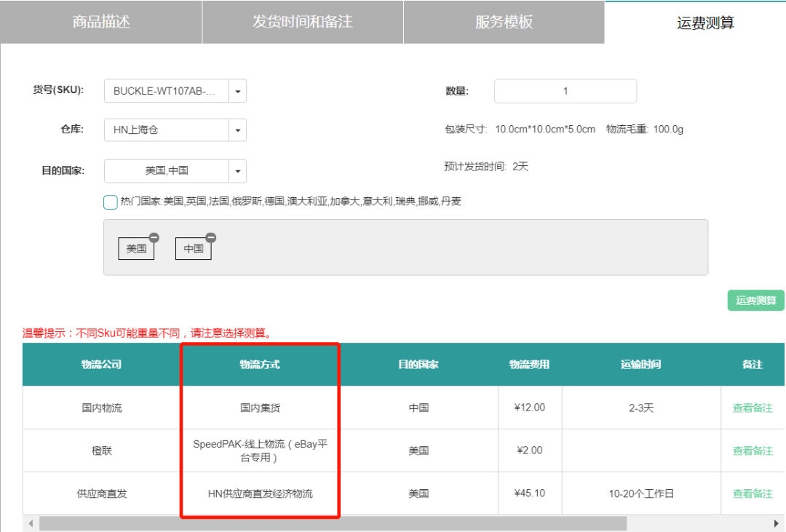Open the 发货时间和备注 tab
Image resolution: width=786 pixels, height=532 pixels.
303,22
